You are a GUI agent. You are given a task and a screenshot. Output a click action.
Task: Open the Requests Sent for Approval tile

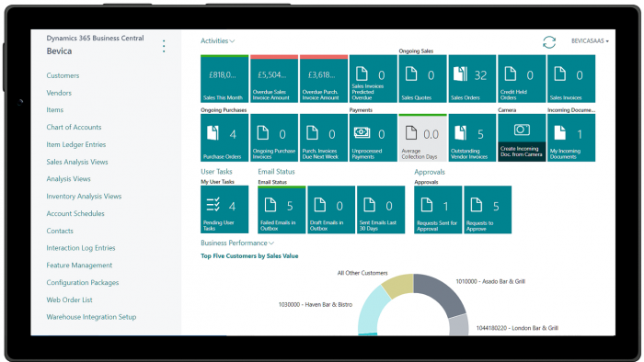pos(438,209)
